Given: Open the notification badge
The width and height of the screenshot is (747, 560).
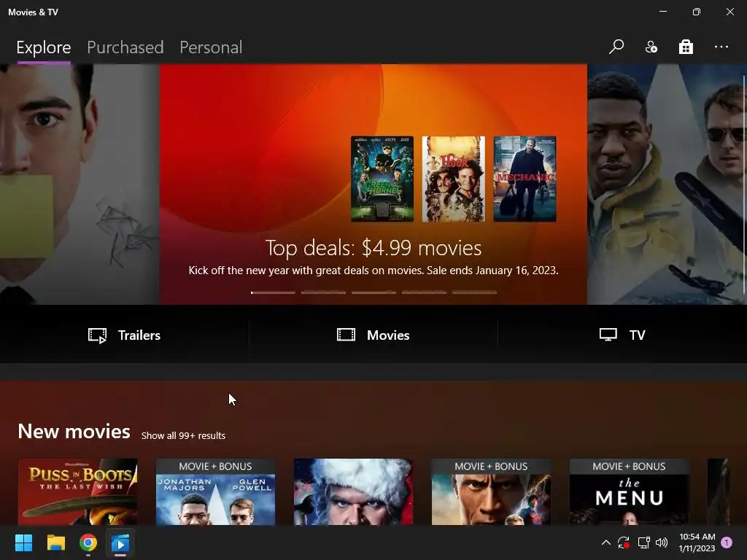Looking at the screenshot, I should tap(727, 542).
